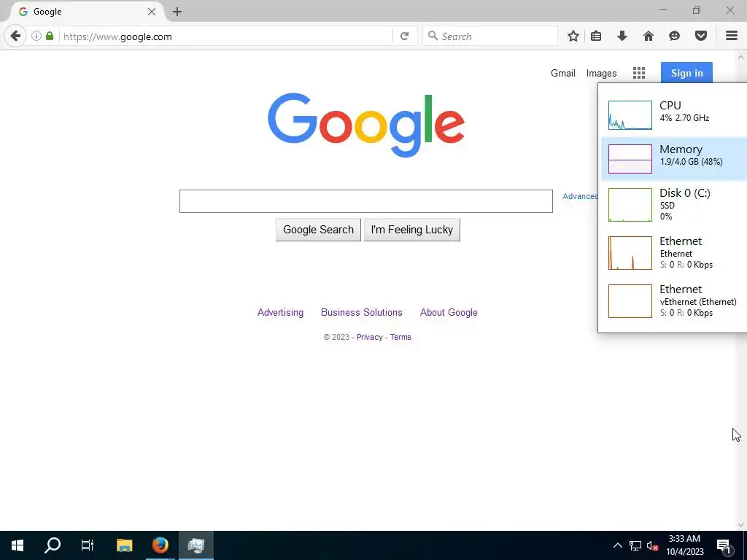Select the first Ethernet performance item
This screenshot has width=747, height=560.
[x=673, y=252]
